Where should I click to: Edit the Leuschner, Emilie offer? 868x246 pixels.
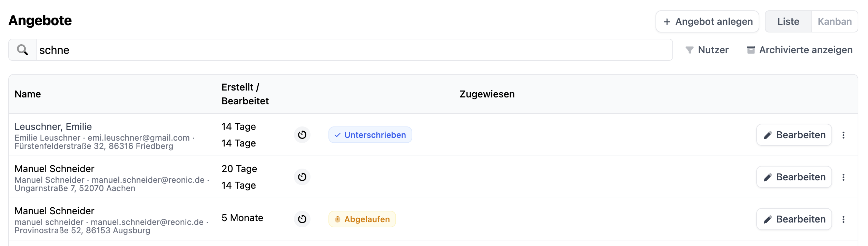(794, 135)
